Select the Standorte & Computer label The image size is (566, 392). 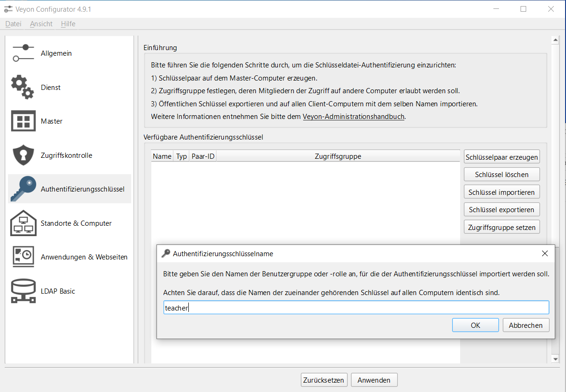pos(76,223)
